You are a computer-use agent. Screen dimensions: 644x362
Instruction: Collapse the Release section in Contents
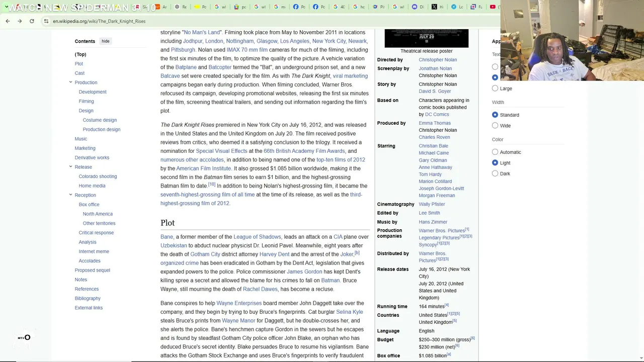[x=71, y=167]
